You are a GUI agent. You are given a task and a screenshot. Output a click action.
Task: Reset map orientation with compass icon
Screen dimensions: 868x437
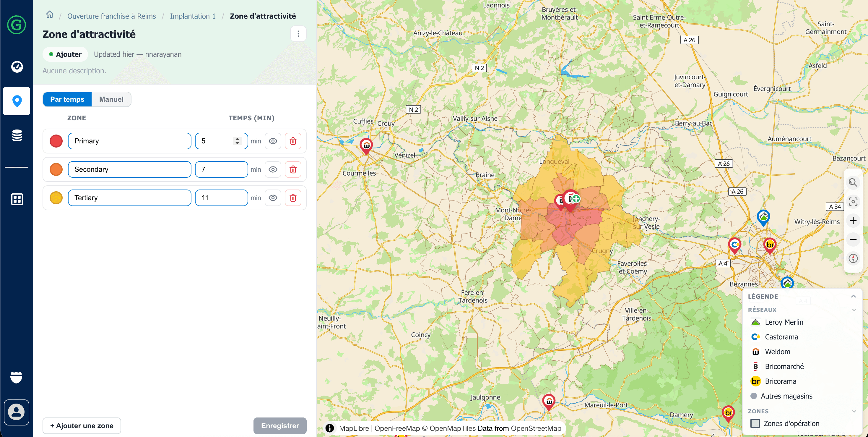(853, 258)
